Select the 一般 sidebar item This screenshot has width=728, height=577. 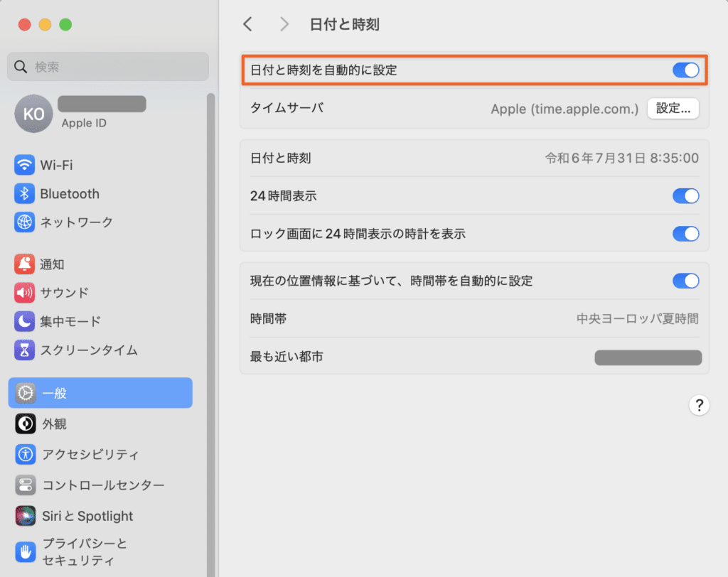(x=57, y=392)
